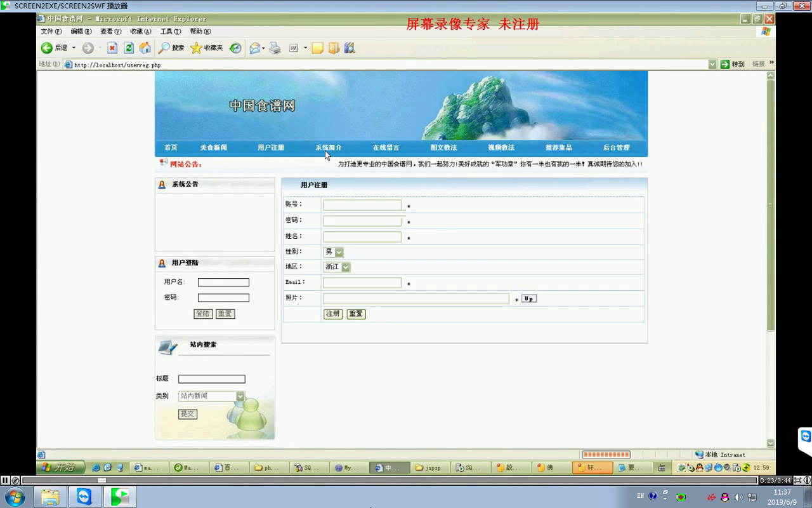Refresh the page with toolbar icon
812x508 pixels.
point(129,48)
